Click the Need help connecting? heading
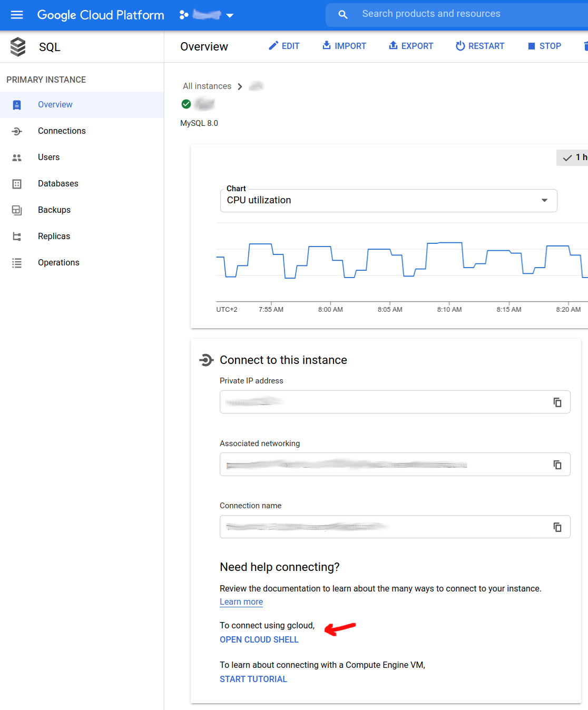588x710 pixels. click(x=280, y=567)
